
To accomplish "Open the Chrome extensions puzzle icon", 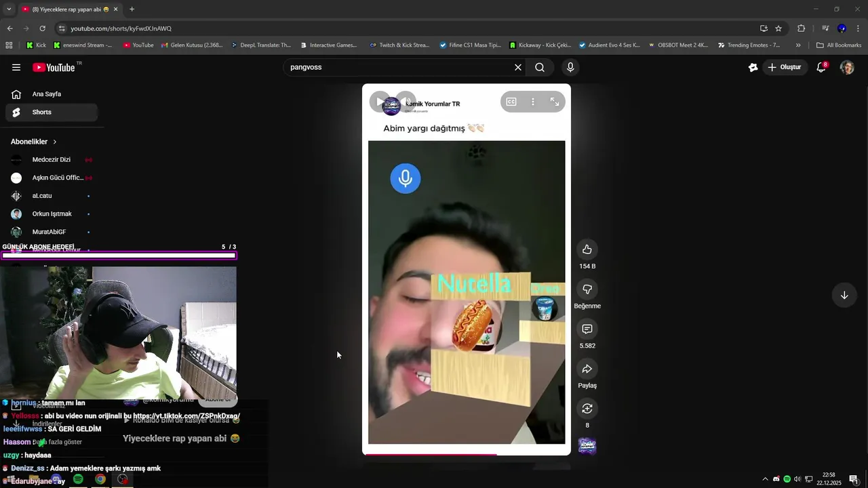I will pyautogui.click(x=802, y=28).
